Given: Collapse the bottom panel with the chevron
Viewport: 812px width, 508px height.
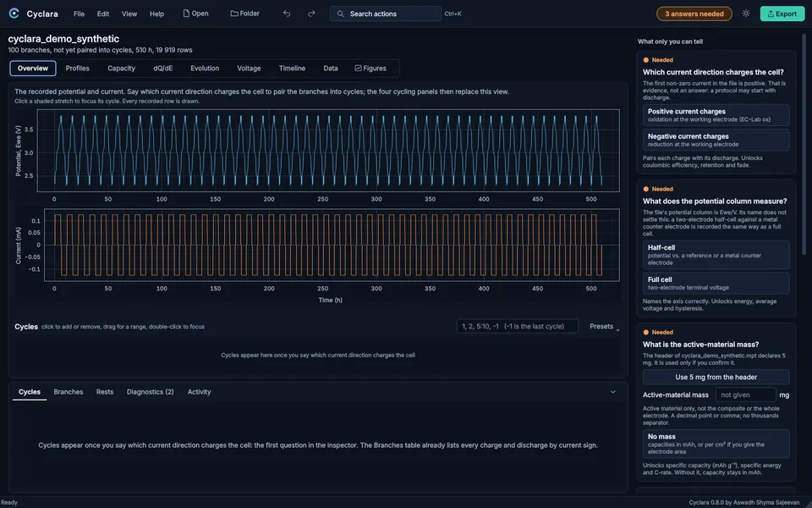Looking at the screenshot, I should [x=612, y=392].
